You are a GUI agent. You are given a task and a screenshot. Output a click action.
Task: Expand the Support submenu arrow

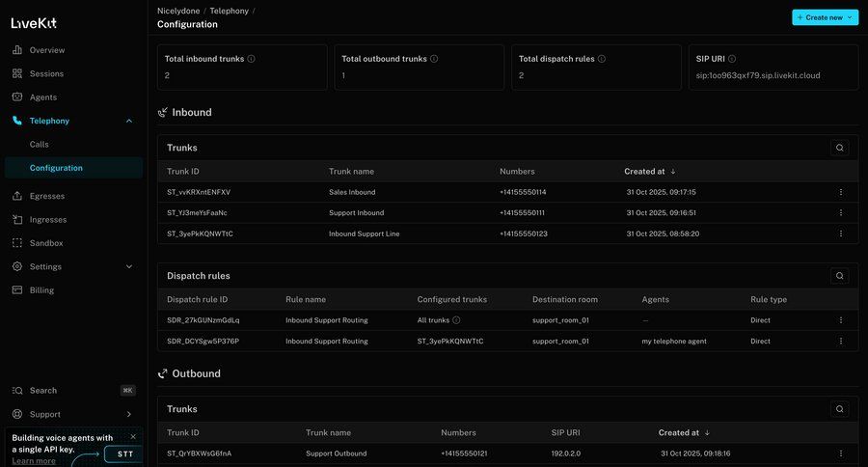click(x=129, y=414)
